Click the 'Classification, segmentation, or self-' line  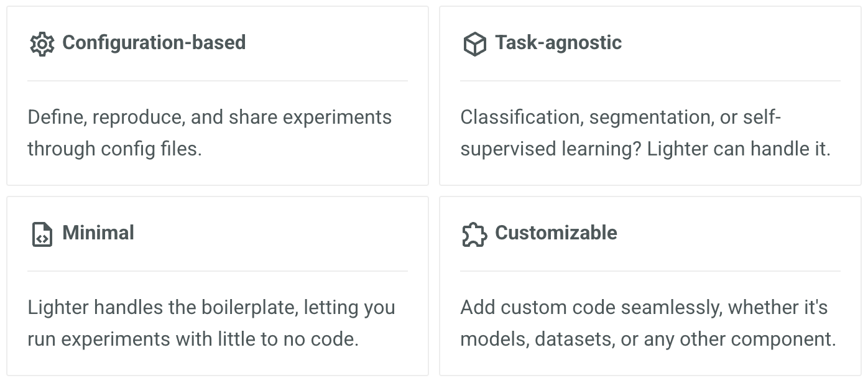621,118
